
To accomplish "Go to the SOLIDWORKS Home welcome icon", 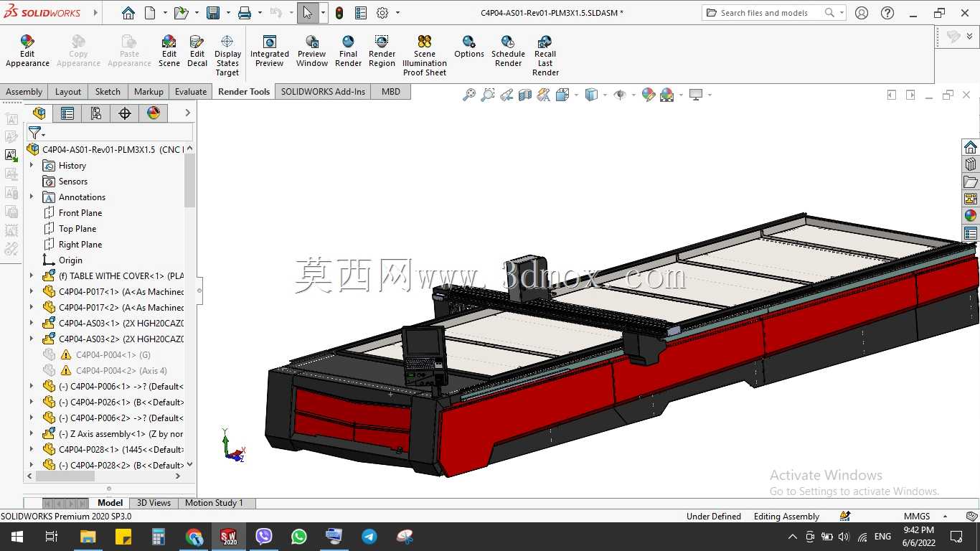I will [128, 13].
